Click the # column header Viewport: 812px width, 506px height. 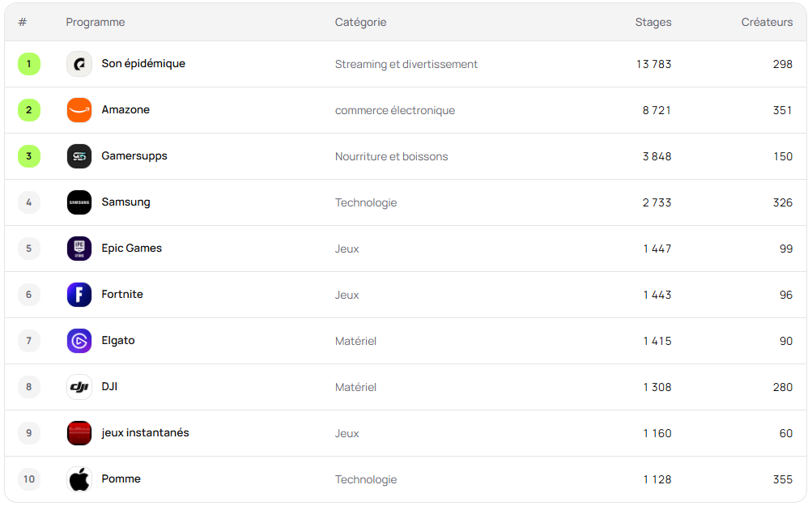pos(23,23)
